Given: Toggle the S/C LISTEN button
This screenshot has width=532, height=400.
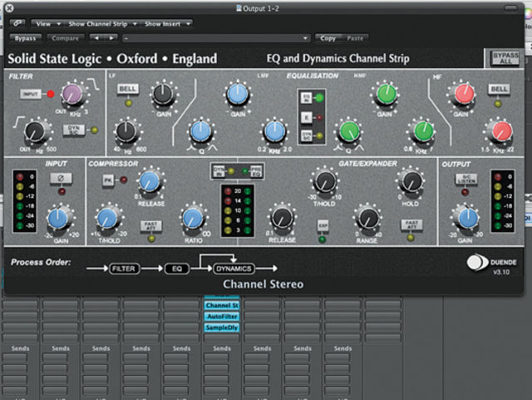Looking at the screenshot, I should [466, 179].
